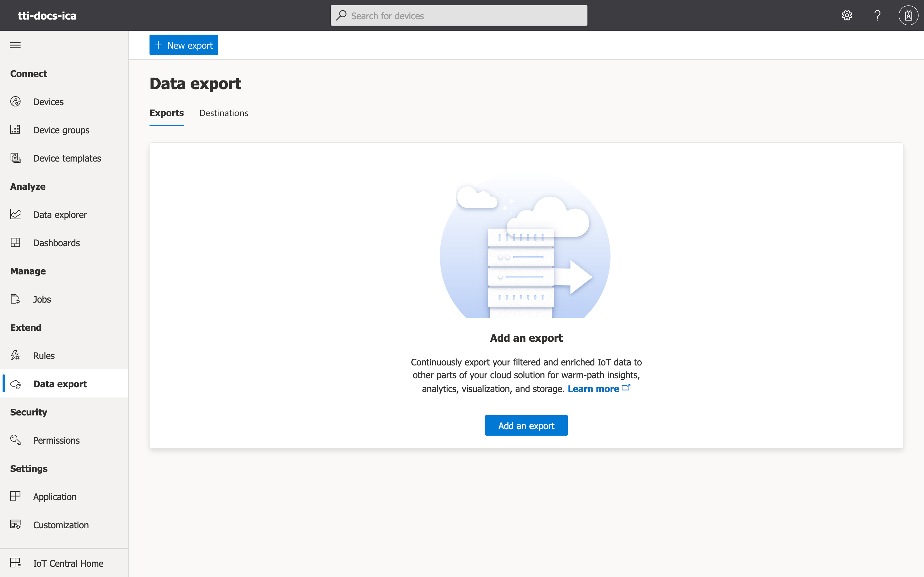Select the Device groups icon
Image resolution: width=924 pixels, height=577 pixels.
click(x=15, y=130)
